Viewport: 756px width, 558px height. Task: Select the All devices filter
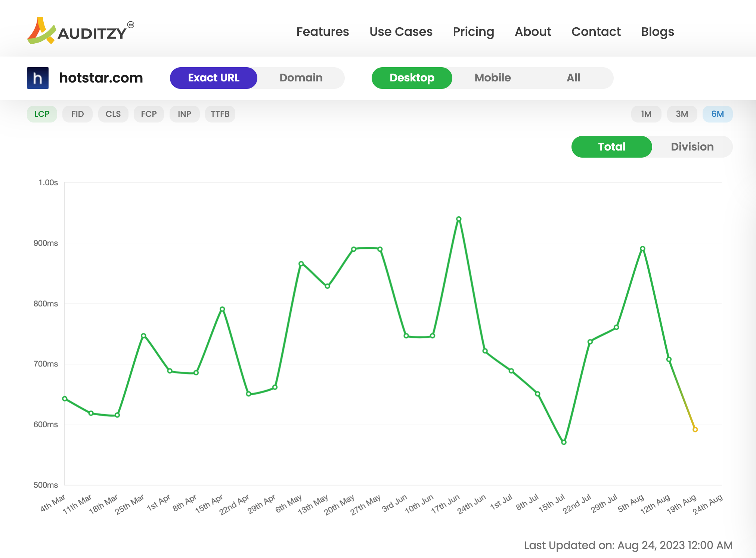click(x=573, y=78)
